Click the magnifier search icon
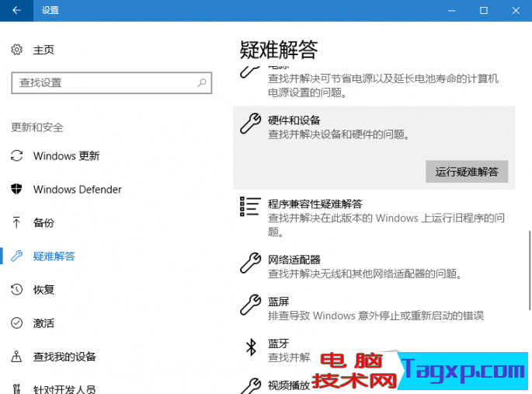The width and height of the screenshot is (532, 394). (202, 82)
